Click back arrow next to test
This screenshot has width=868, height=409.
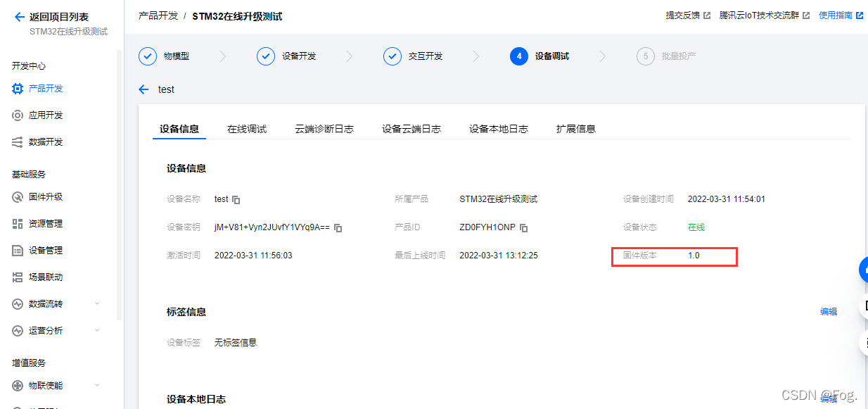pyautogui.click(x=144, y=89)
